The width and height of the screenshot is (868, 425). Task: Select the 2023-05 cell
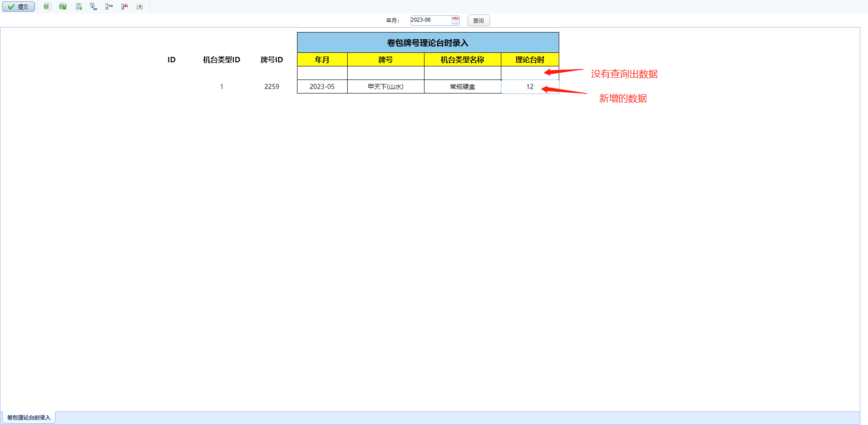(x=322, y=87)
